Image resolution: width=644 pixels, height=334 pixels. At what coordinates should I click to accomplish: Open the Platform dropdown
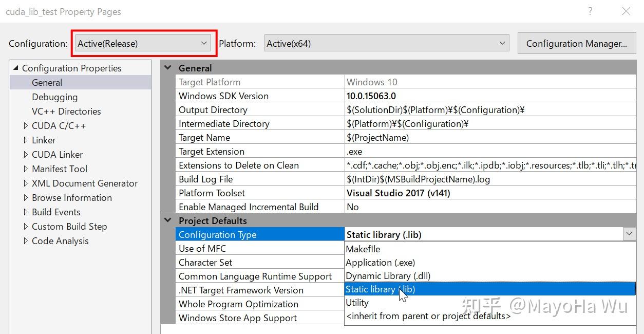pyautogui.click(x=386, y=44)
